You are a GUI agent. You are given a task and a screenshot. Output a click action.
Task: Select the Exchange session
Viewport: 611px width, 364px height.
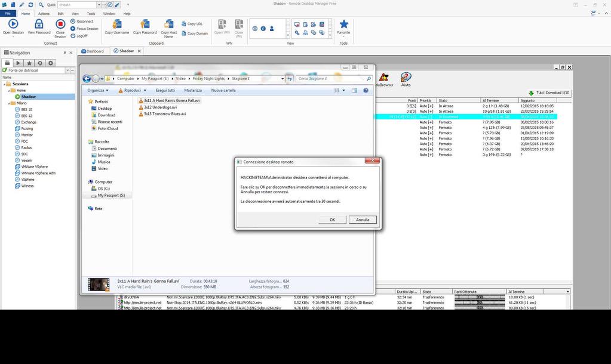coord(29,122)
